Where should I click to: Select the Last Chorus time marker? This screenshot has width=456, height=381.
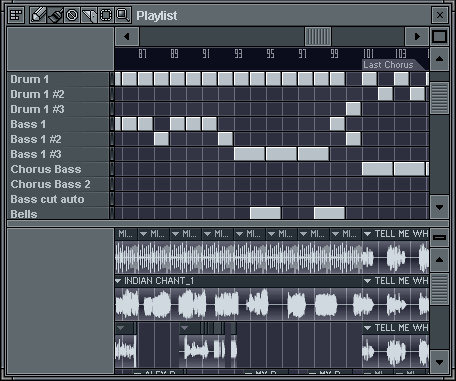point(388,65)
